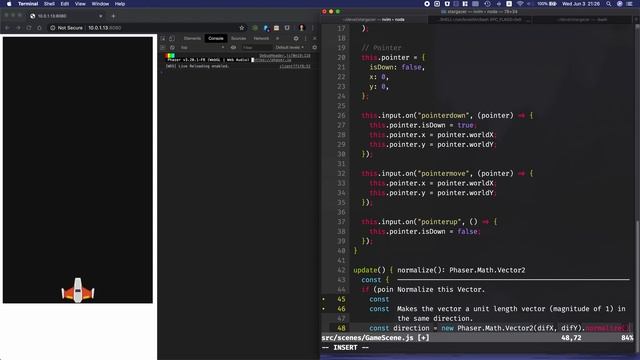Image resolution: width=640 pixels, height=360 pixels.
Task: Go back in browser history
Action: tap(7, 28)
